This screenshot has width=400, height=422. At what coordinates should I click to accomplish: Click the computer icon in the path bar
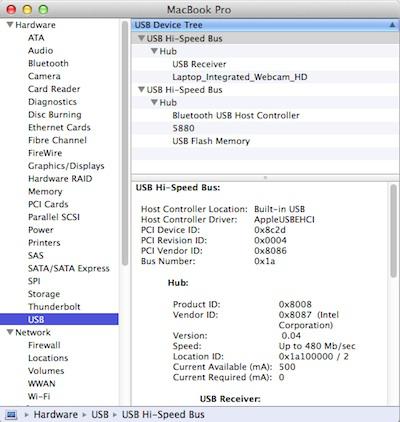point(11,415)
